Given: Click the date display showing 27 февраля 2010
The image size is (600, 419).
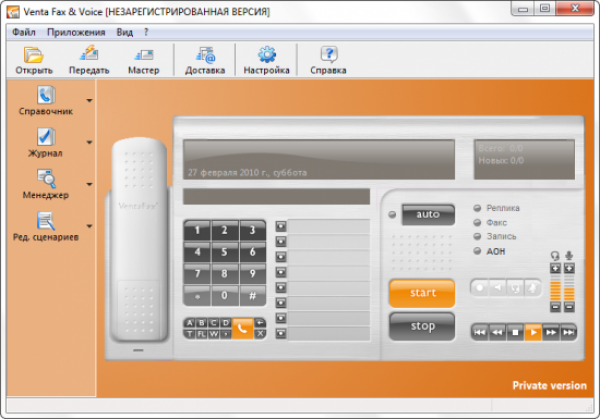Looking at the screenshot, I should [x=319, y=160].
